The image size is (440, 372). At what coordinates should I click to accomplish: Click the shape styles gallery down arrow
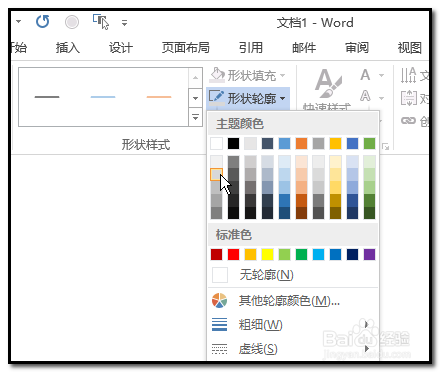196,98
